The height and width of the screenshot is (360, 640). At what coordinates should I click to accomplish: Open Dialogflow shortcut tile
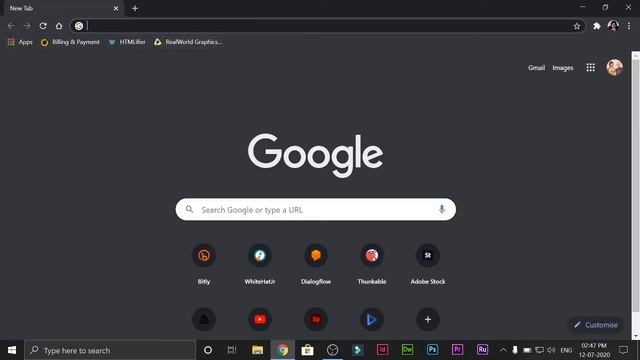tap(316, 264)
